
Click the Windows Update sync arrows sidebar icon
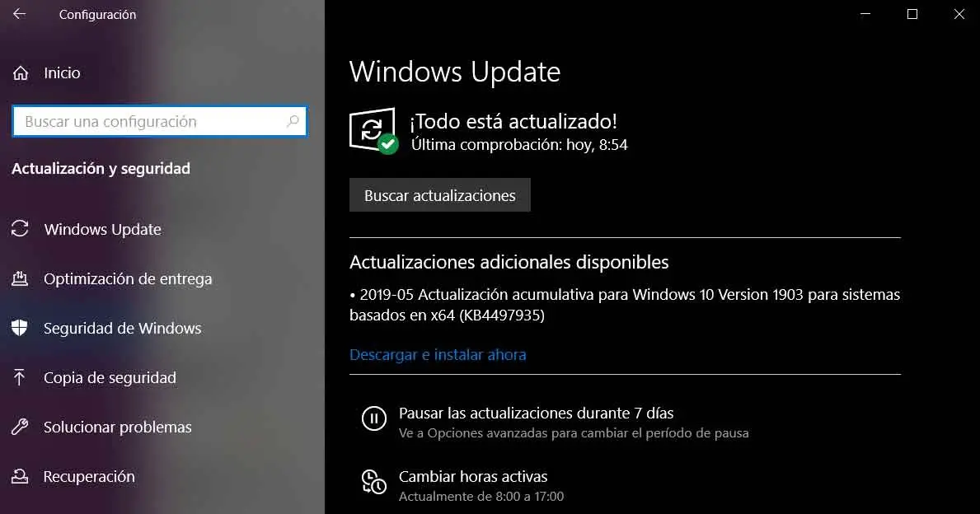pyautogui.click(x=20, y=229)
